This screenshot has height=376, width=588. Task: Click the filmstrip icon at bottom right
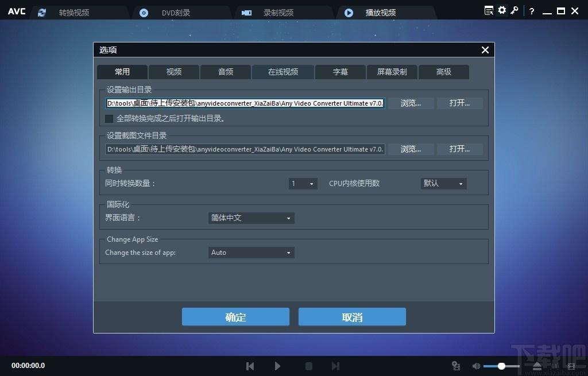(571, 366)
